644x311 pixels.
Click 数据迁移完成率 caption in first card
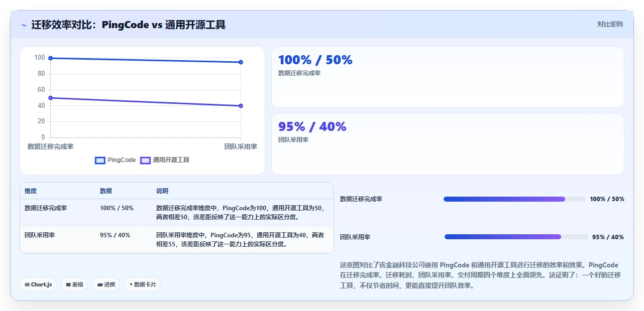[299, 73]
